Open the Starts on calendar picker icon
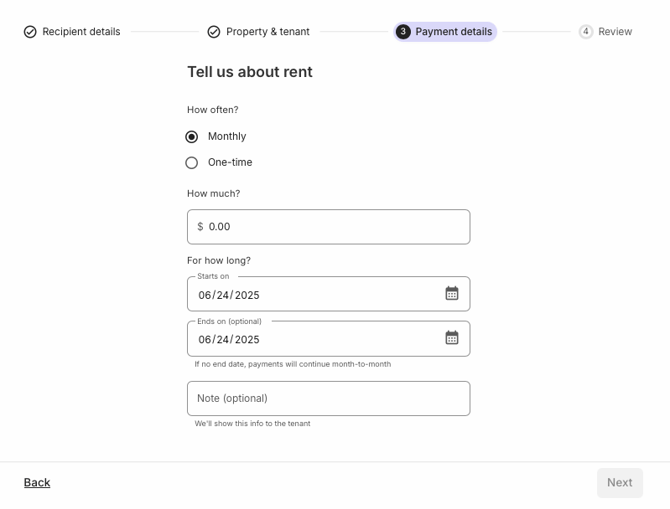 click(x=452, y=293)
